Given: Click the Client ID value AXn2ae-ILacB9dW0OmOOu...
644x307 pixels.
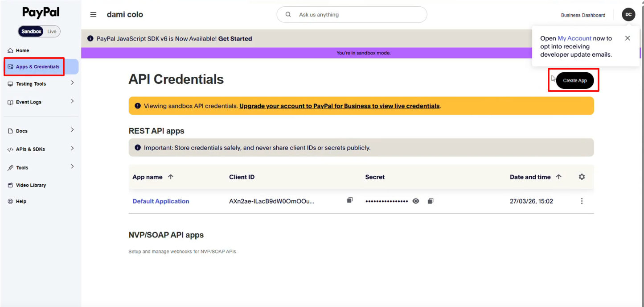Looking at the screenshot, I should click(x=271, y=201).
